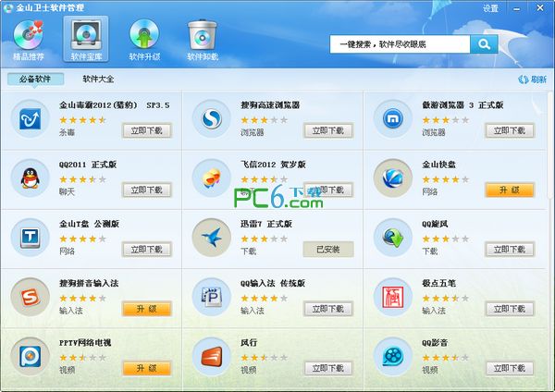Click the search magnifier button

click(483, 43)
